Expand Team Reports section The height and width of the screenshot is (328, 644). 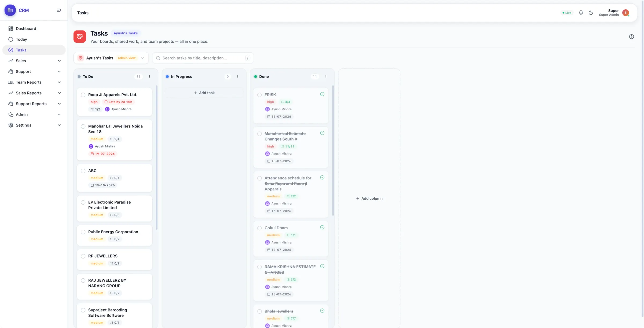34,82
